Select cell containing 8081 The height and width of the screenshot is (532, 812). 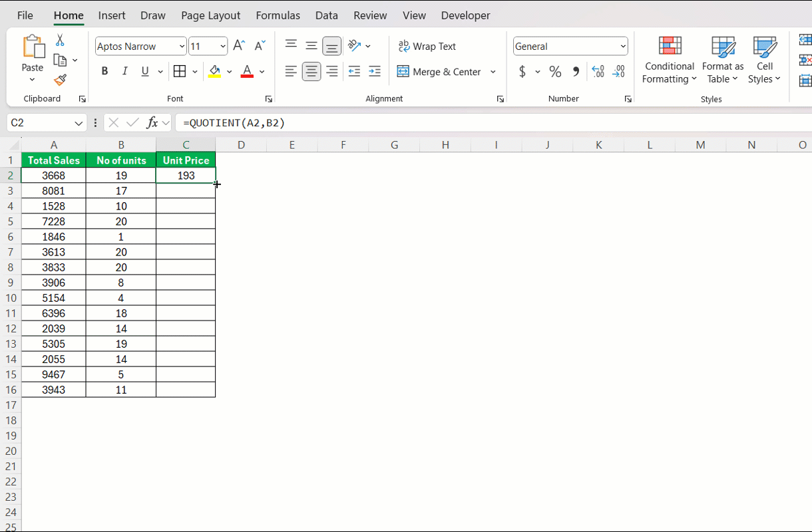(54, 191)
